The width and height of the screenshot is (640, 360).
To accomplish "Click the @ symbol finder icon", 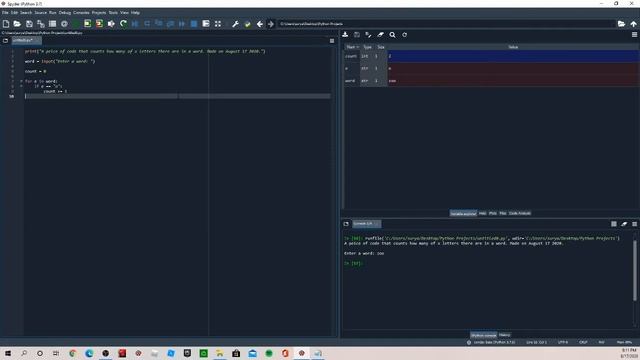I will tap(64, 24).
